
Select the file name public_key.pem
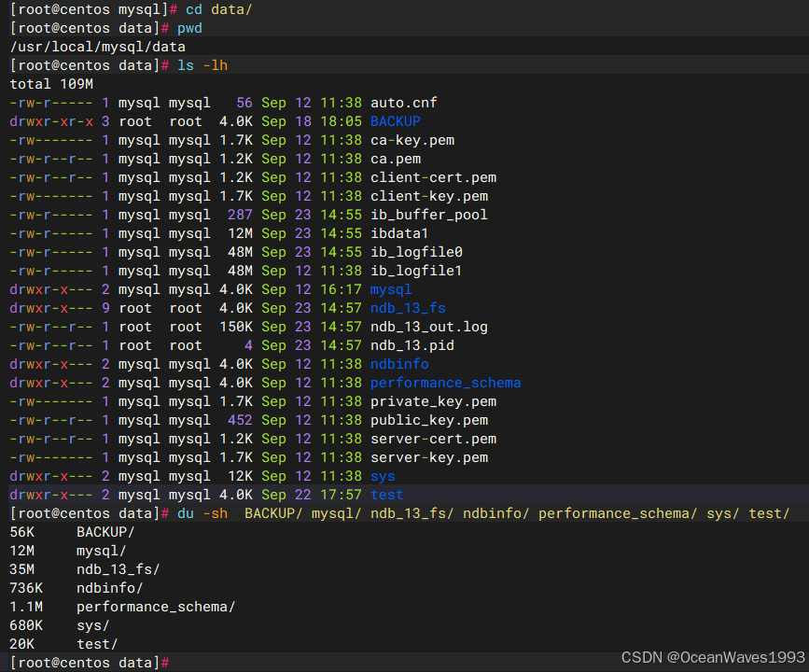[x=429, y=420]
